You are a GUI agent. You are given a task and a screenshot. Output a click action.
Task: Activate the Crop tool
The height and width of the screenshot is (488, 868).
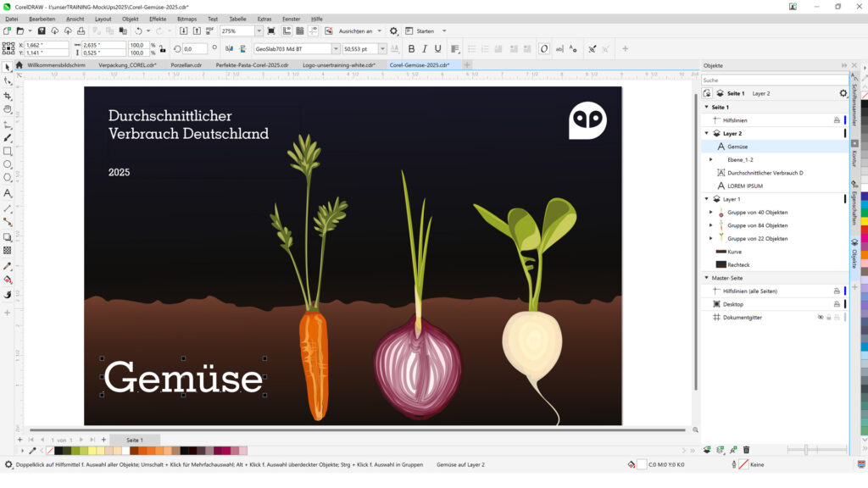[x=7, y=96]
